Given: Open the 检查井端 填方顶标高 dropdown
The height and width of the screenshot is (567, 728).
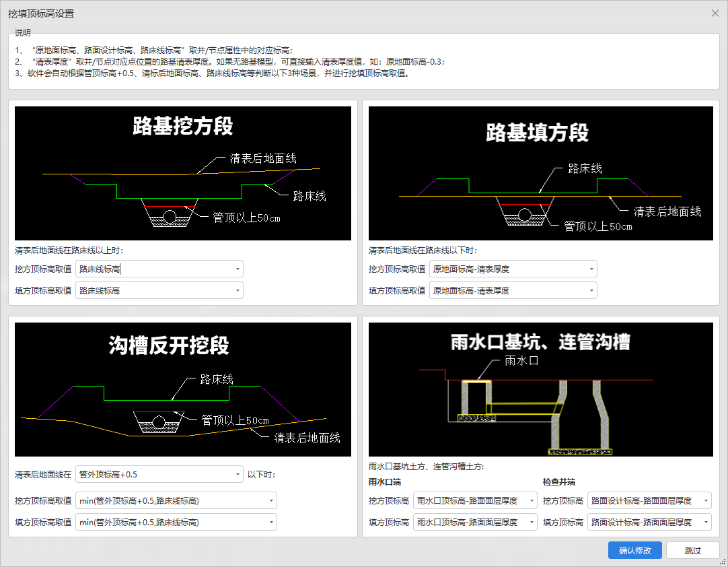Looking at the screenshot, I should 706,522.
